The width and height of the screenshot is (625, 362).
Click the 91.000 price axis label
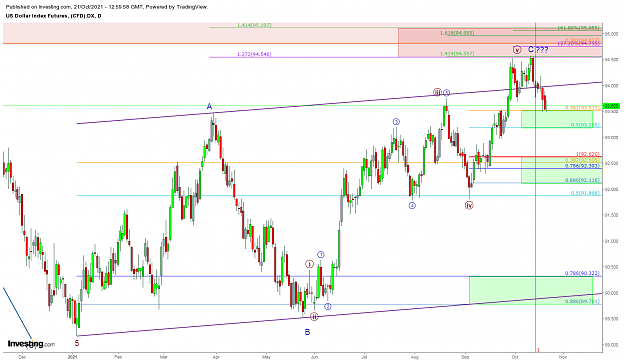611,241
